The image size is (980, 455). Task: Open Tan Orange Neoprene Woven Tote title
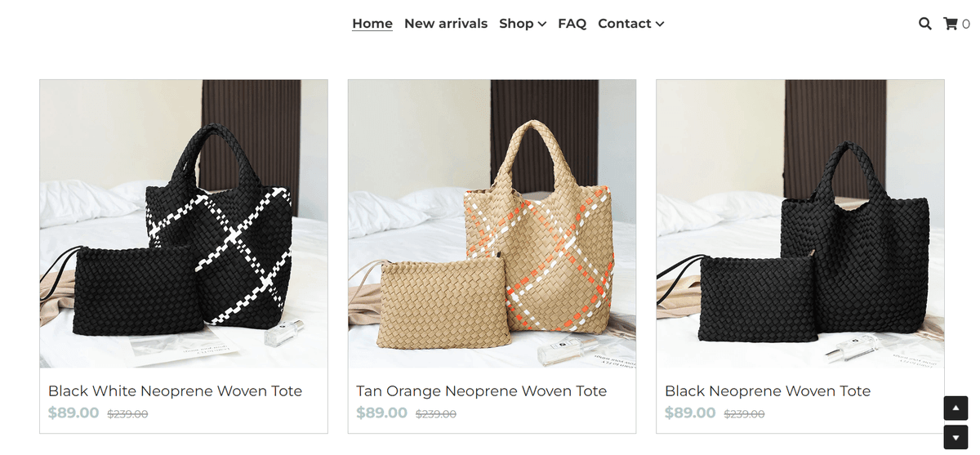(x=482, y=391)
